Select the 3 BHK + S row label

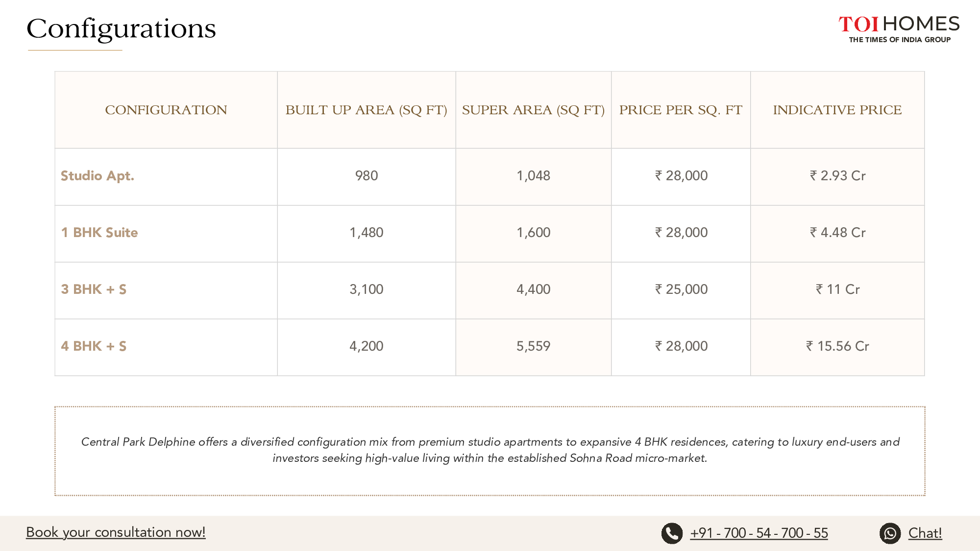[94, 289]
